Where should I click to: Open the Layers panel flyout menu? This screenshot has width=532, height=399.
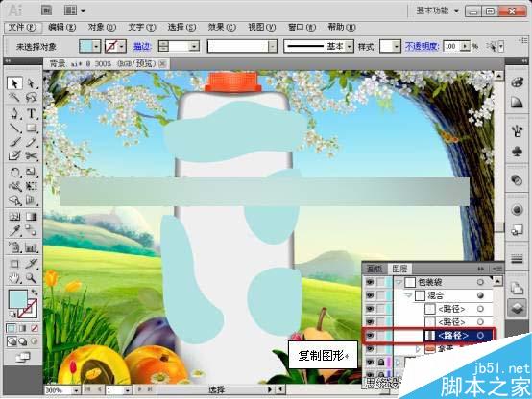pyautogui.click(x=497, y=269)
